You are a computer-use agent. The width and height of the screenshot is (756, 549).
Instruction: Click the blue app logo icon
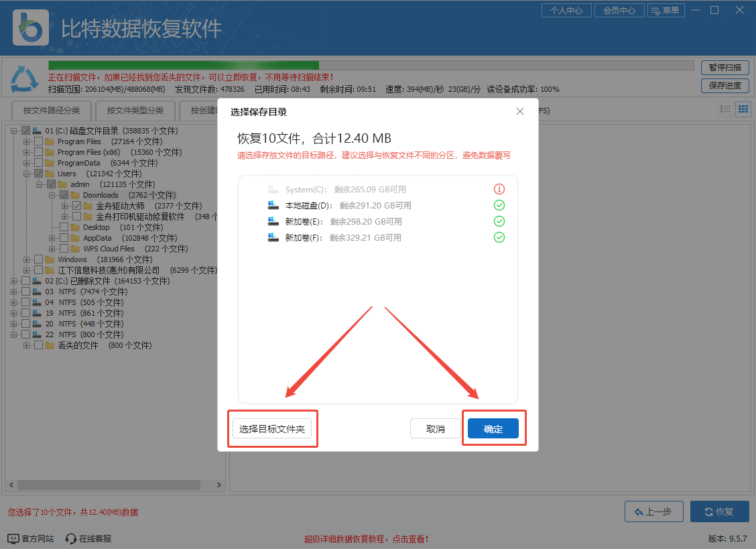(31, 27)
